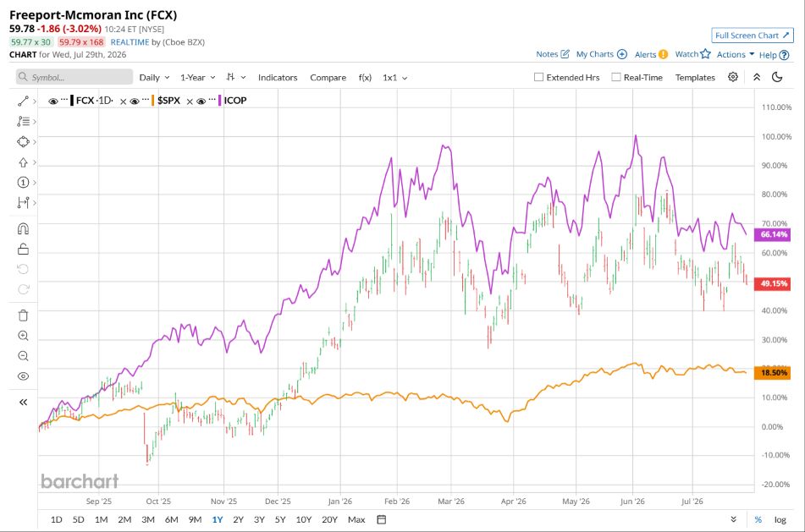Viewport: 805px width, 532px height.
Task: Open My Charts plus link
Action: pyautogui.click(x=601, y=54)
